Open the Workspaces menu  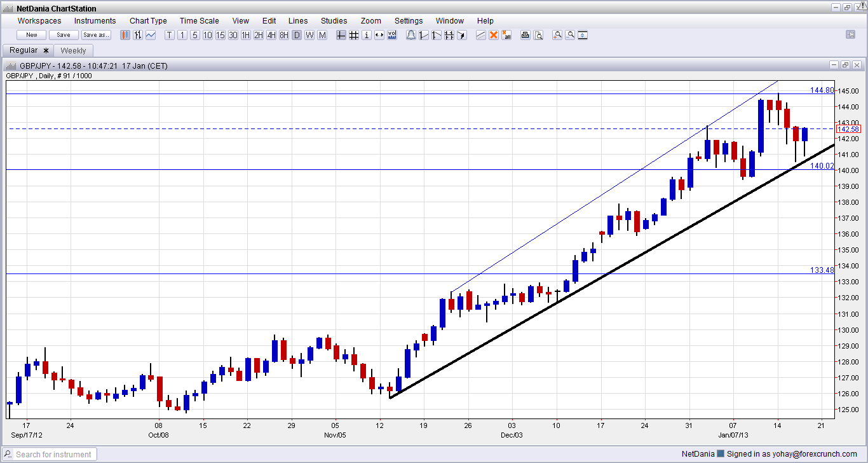(39, 21)
